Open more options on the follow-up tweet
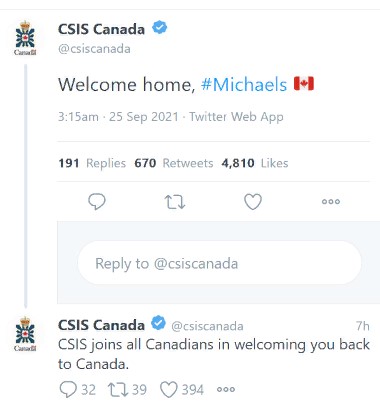The height and width of the screenshot is (408, 380). 226,389
